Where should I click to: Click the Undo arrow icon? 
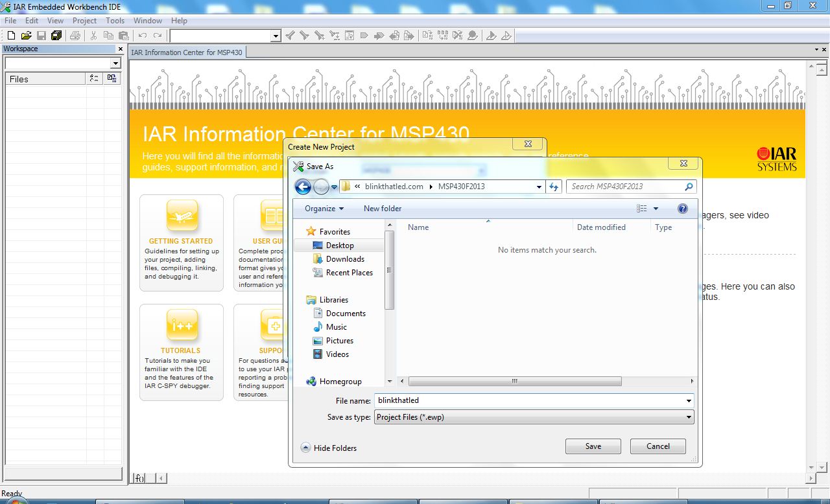coord(143,36)
